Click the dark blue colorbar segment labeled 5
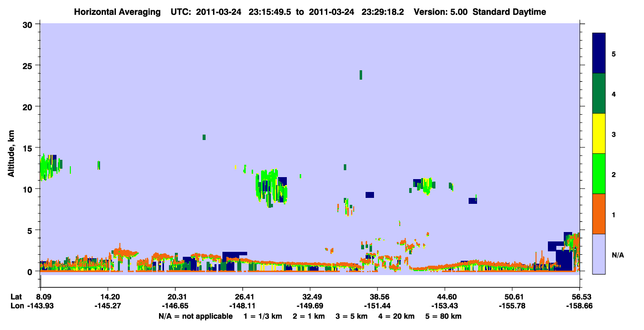The width and height of the screenshot is (644, 330). (x=599, y=53)
